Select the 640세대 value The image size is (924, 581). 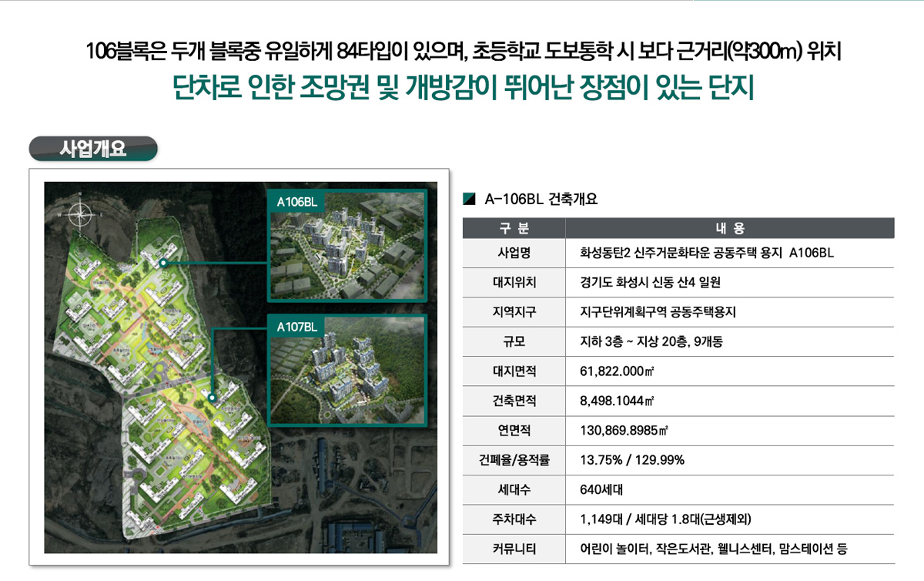coord(601,490)
